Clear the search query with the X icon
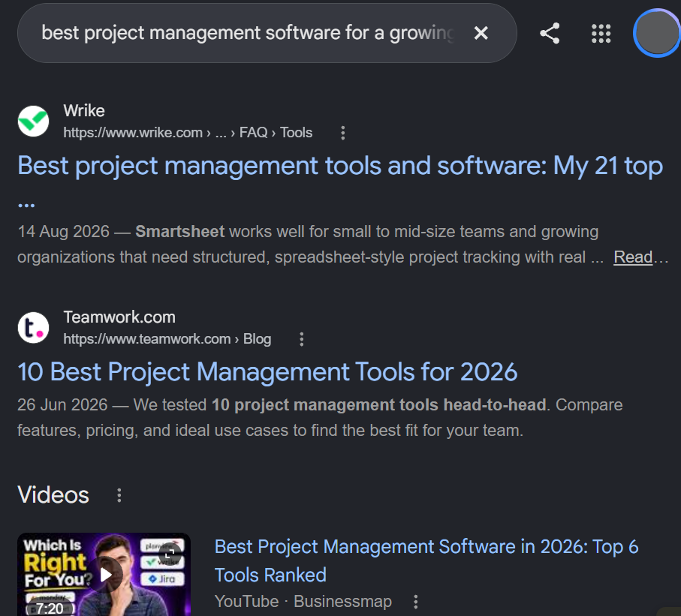Image resolution: width=681 pixels, height=616 pixels. coord(481,33)
